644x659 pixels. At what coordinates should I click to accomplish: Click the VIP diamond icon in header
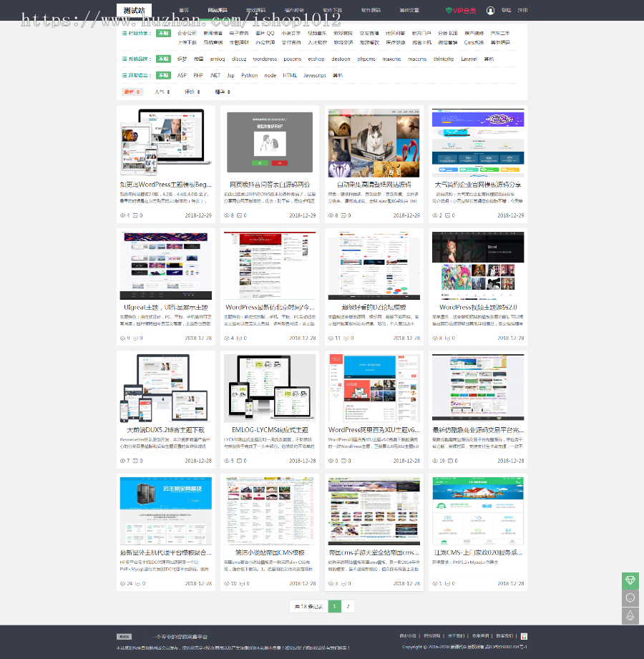click(x=449, y=11)
